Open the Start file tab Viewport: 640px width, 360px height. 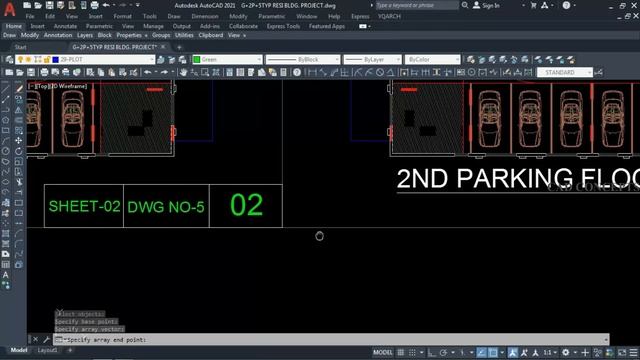(x=20, y=47)
